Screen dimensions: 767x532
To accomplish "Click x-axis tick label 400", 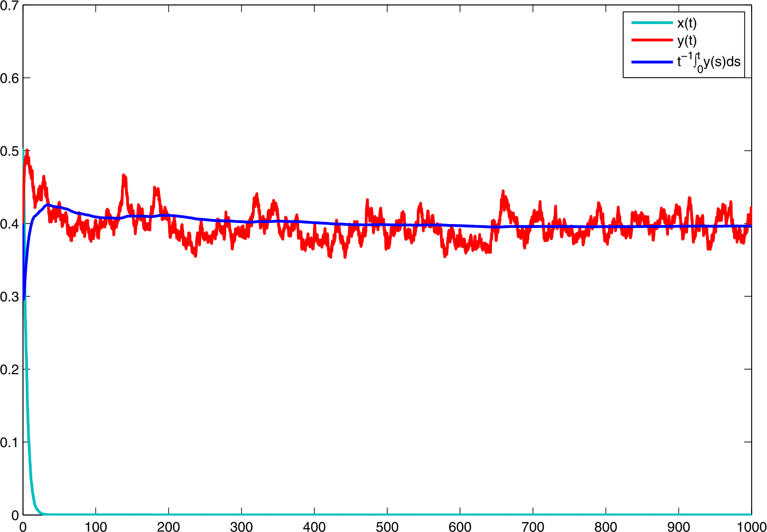I will tap(314, 527).
